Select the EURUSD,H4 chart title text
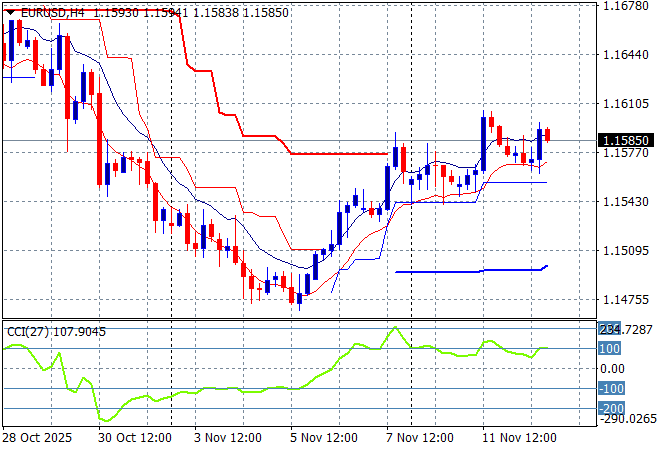The width and height of the screenshot is (660, 450). coord(53,13)
